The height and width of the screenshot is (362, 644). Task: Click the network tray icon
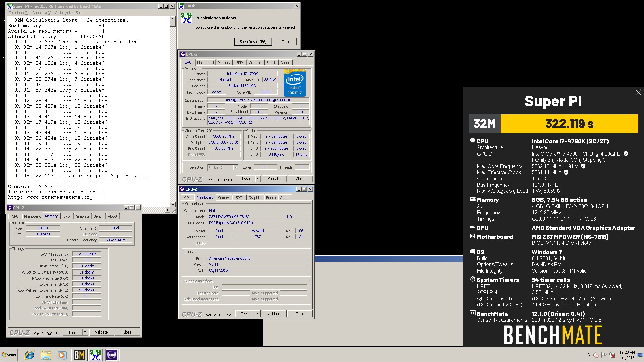612,355
